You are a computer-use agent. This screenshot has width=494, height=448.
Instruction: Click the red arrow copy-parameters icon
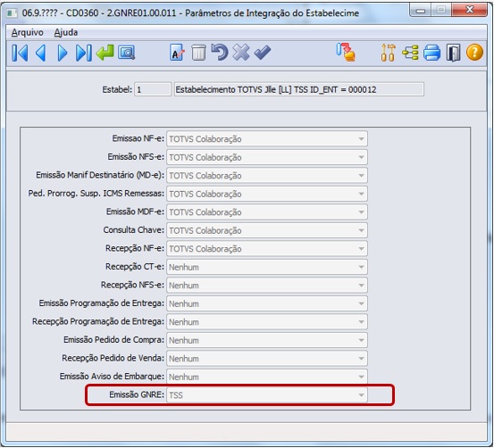pos(346,53)
